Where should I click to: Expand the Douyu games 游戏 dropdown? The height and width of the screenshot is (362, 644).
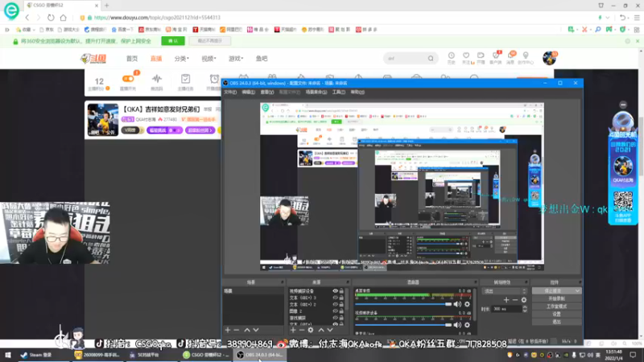(x=236, y=59)
